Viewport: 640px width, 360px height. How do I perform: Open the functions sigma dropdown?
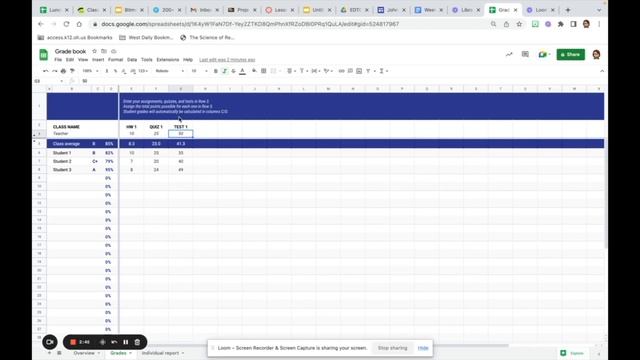(383, 71)
